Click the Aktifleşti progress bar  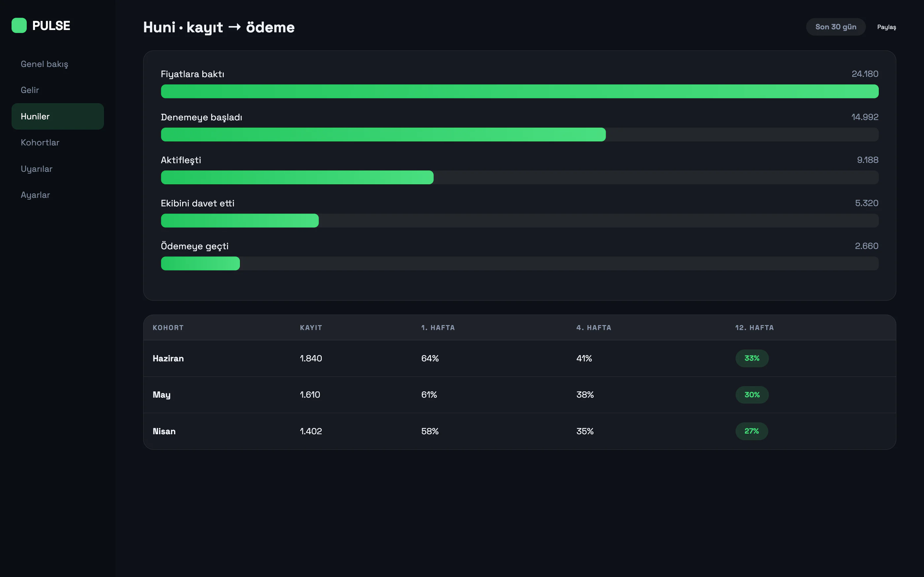pyautogui.click(x=520, y=177)
